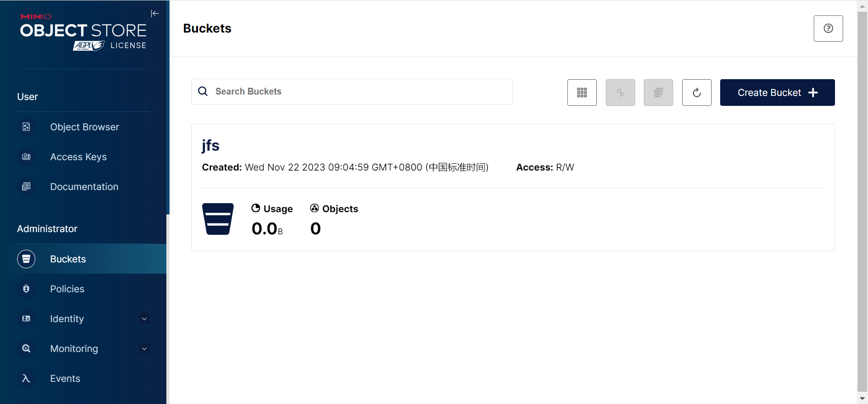Click the Policies lock icon
The width and height of the screenshot is (868, 404).
[26, 289]
